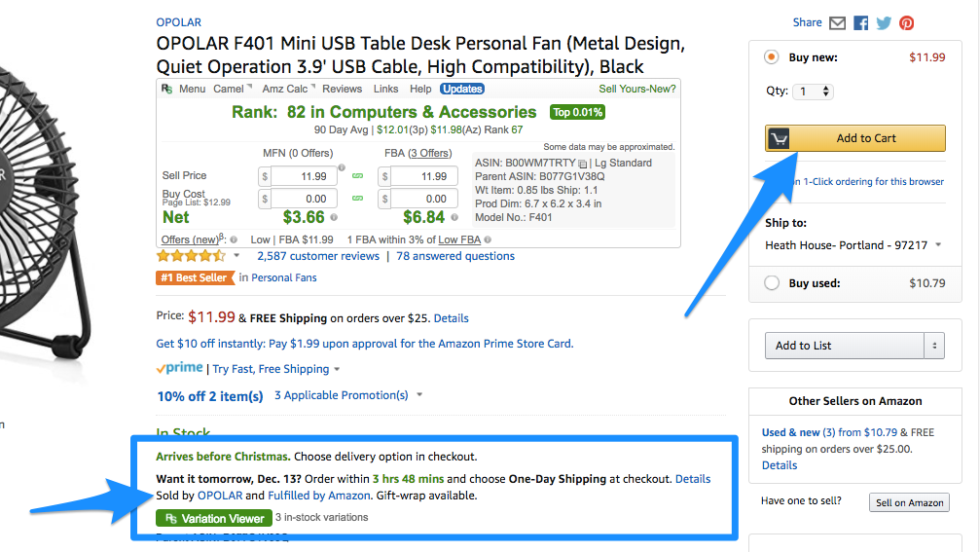
Task: Open the Camel menu in toolbar
Action: pyautogui.click(x=232, y=89)
